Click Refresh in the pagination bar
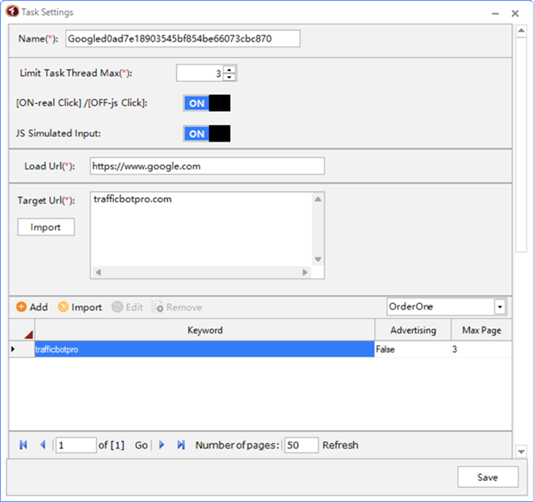 (340, 445)
